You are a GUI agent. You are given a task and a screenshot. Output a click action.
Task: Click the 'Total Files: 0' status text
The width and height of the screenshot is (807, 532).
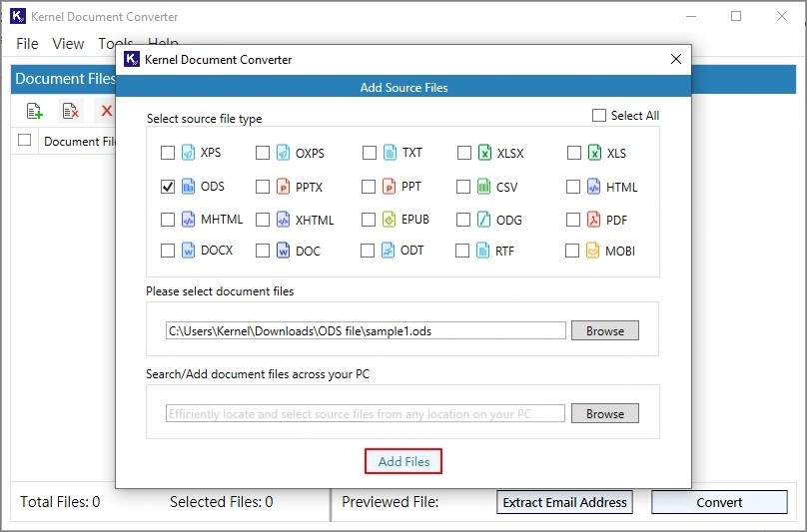pos(60,502)
